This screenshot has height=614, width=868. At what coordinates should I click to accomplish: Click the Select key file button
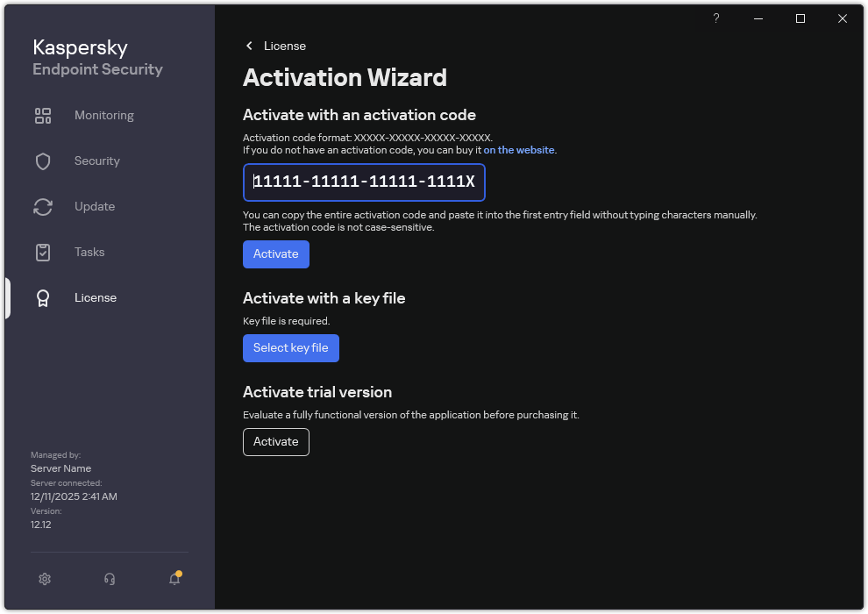coord(290,348)
